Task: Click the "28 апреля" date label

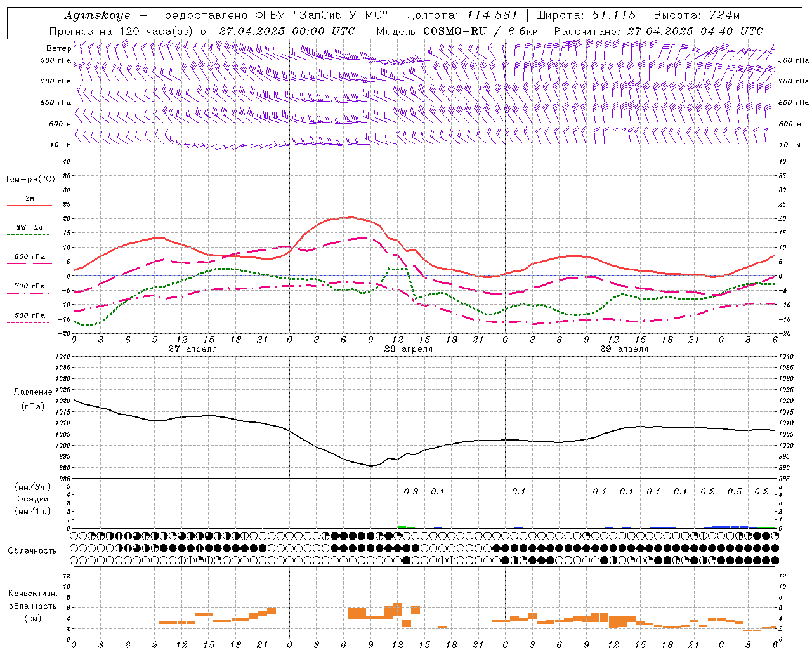Action: (408, 349)
